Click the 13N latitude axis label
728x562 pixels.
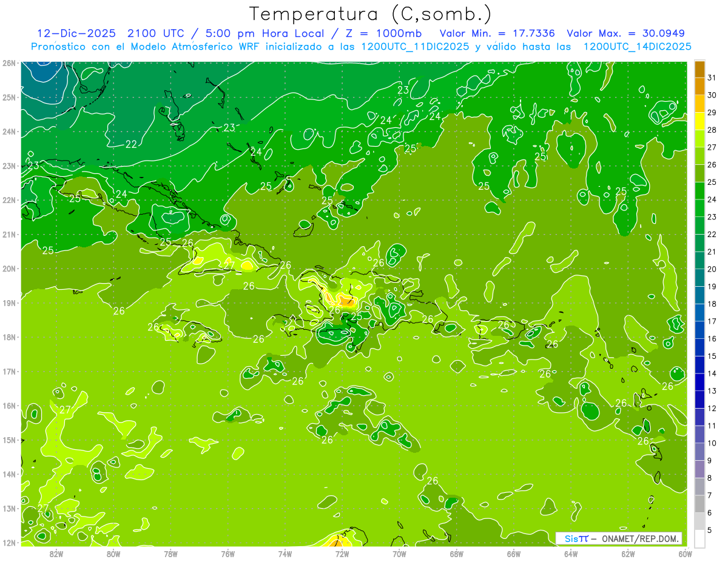[10, 508]
